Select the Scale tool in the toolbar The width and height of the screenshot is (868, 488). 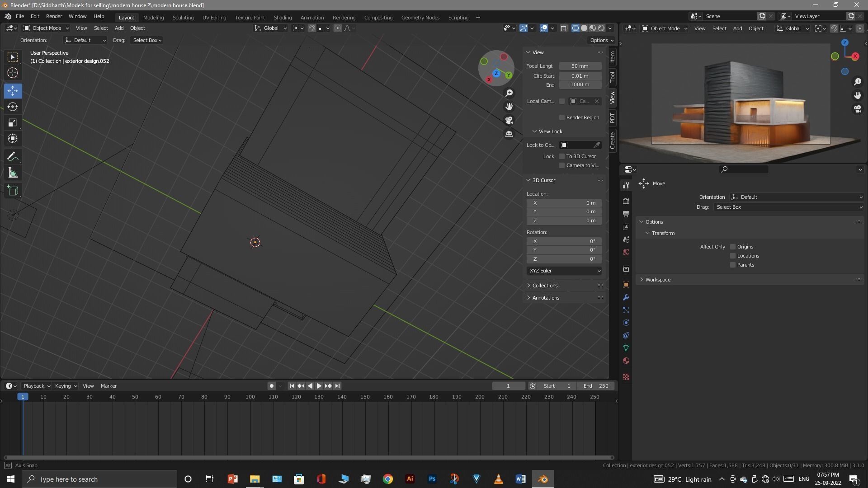point(13,123)
